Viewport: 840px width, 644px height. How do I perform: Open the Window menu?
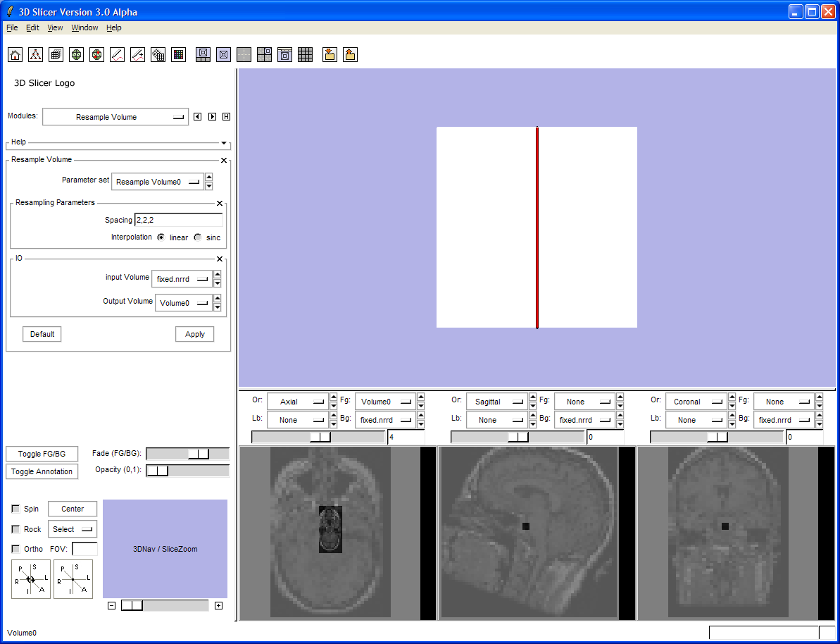pos(84,27)
